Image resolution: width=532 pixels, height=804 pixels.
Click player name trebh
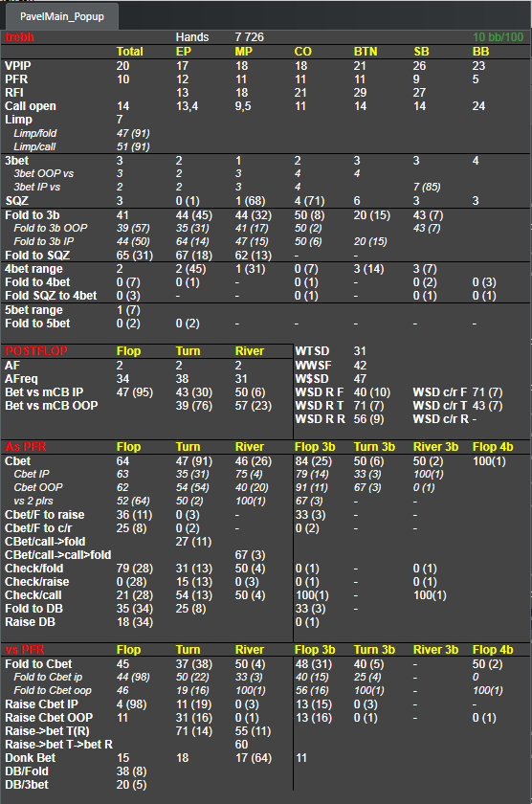(x=19, y=37)
